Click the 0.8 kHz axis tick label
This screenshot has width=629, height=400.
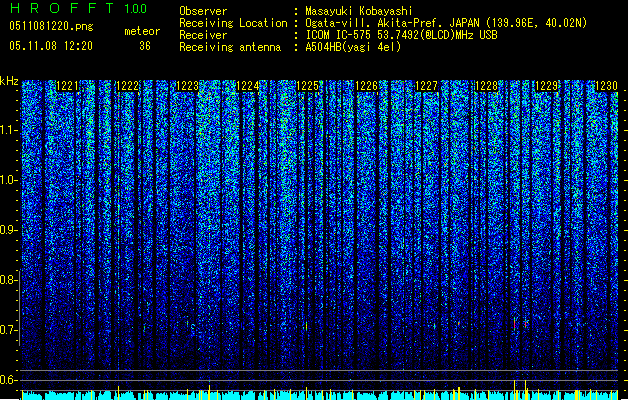(9, 280)
